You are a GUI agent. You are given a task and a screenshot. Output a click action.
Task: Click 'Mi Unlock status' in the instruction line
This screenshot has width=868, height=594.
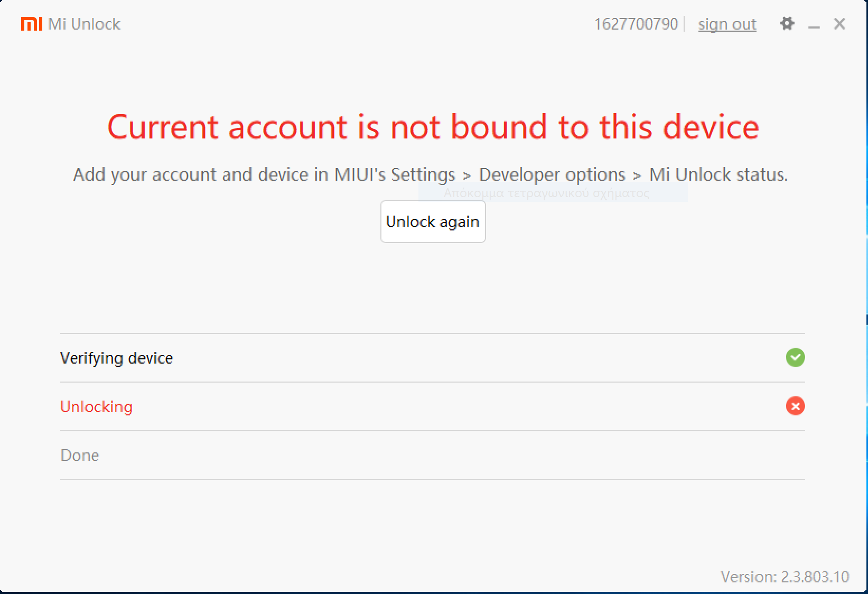(717, 174)
